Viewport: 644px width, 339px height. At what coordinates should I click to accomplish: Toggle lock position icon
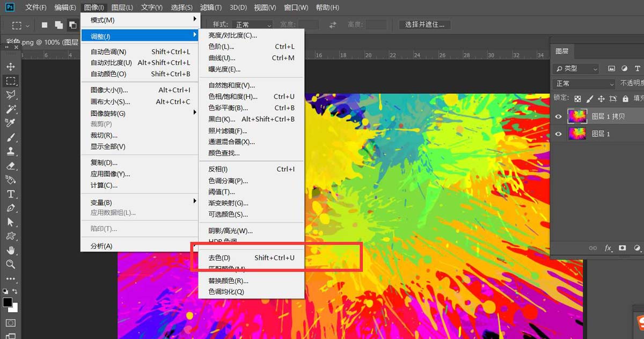[601, 99]
